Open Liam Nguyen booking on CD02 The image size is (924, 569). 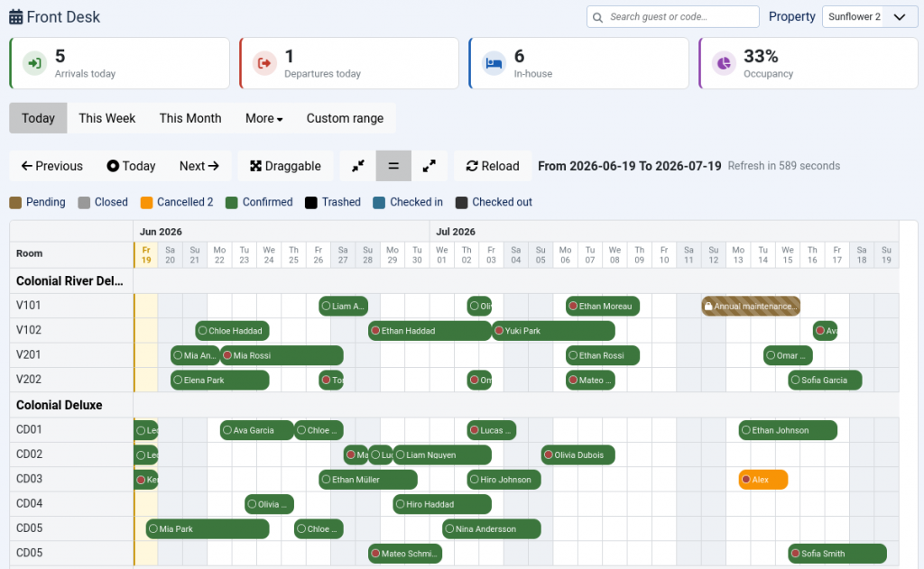click(442, 455)
